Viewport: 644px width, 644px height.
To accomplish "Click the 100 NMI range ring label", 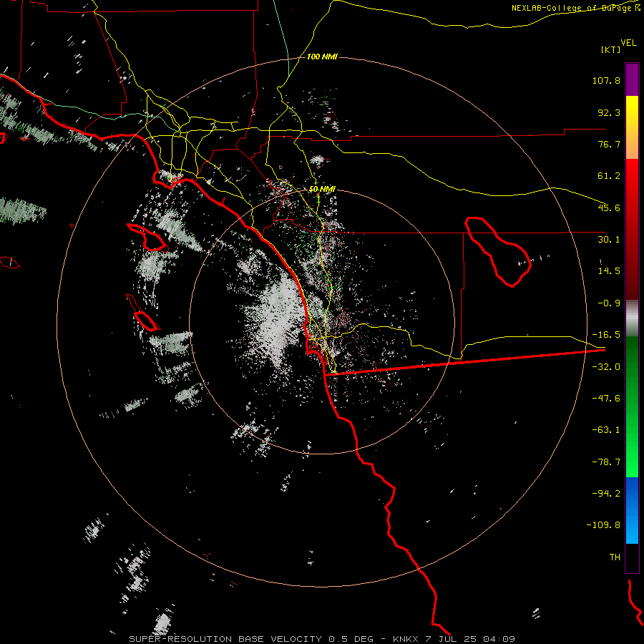I will tap(322, 57).
